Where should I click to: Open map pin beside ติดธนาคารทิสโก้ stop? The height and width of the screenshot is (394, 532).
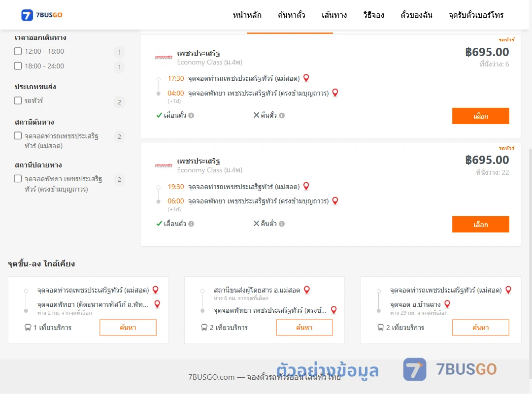pos(157,304)
